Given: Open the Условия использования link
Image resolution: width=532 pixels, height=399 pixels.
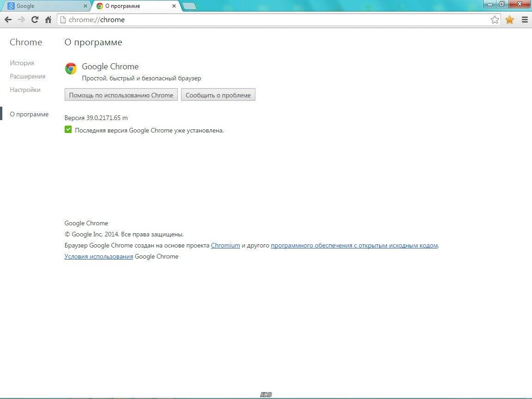Looking at the screenshot, I should (99, 256).
